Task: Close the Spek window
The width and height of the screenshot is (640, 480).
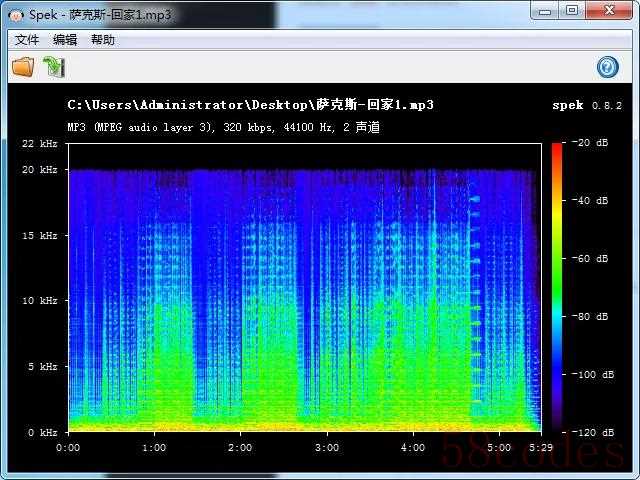Action: point(608,10)
